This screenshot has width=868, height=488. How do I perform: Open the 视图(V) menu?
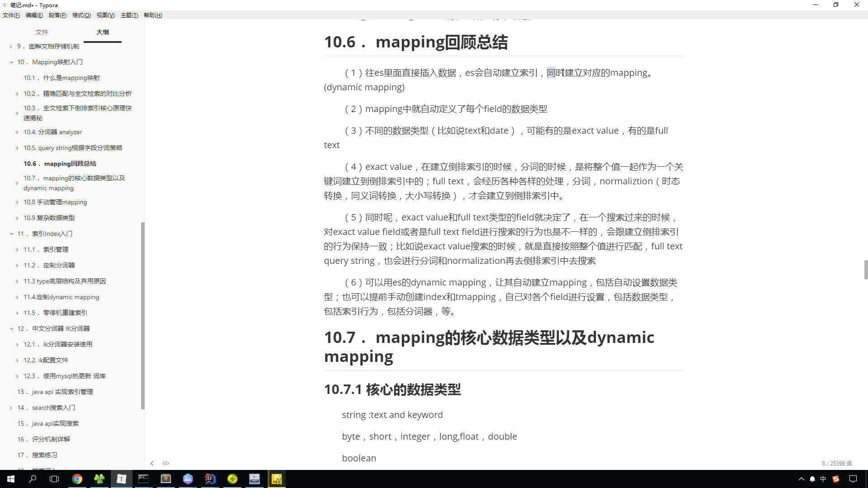(x=105, y=15)
